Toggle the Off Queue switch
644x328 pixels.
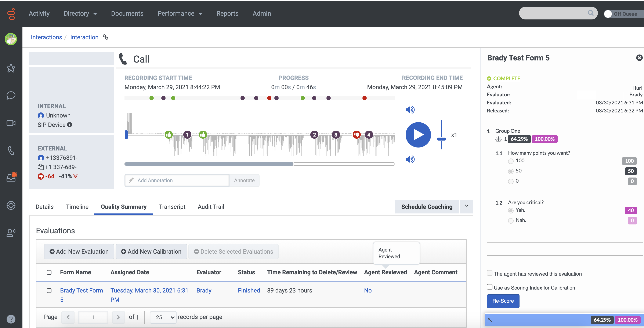[x=608, y=14]
